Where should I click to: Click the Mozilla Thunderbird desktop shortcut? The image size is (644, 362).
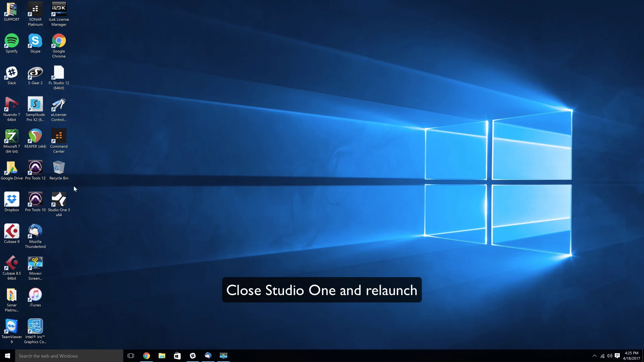[35, 237]
